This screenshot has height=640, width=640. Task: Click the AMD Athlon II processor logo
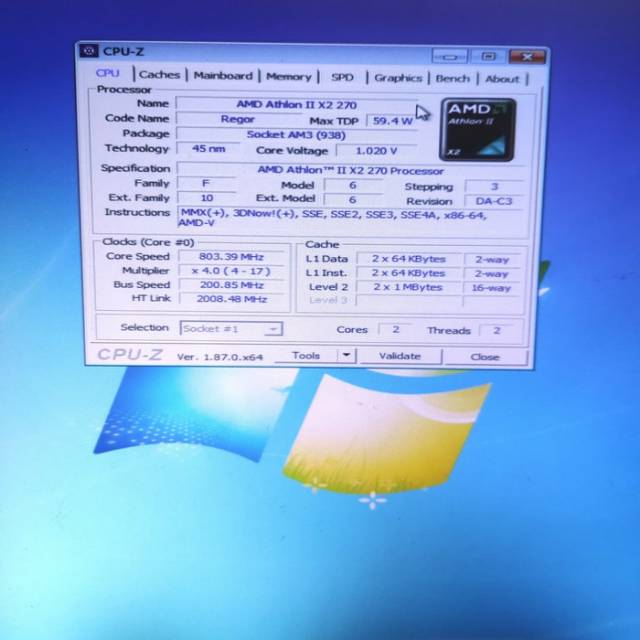coord(476,128)
